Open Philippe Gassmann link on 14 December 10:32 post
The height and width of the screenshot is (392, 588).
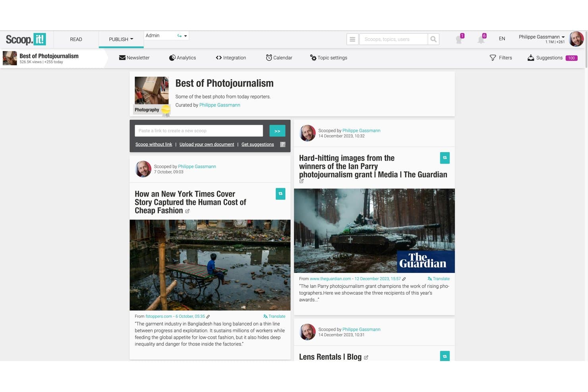click(362, 131)
